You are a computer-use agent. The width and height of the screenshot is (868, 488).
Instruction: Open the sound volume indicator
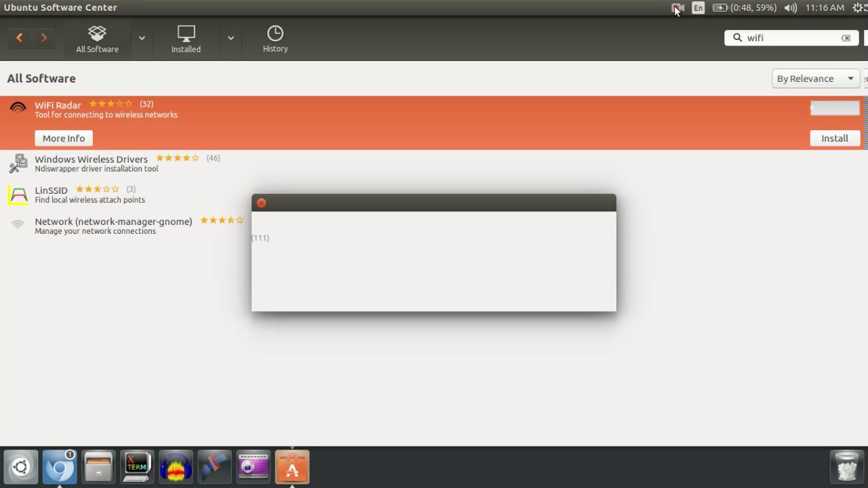pos(791,8)
